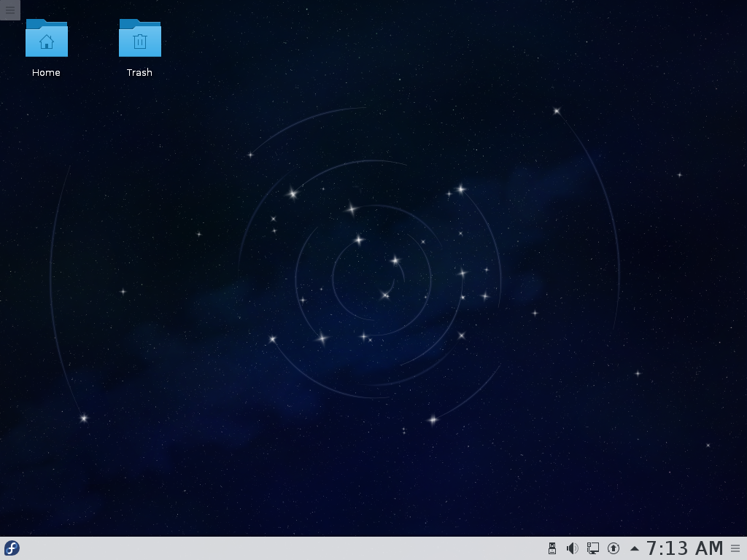Open the wired network tray icon
747x560 pixels.
[x=592, y=548]
